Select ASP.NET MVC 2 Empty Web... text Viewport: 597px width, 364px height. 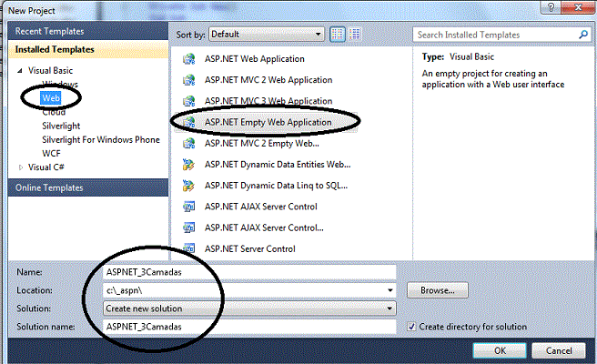(262, 143)
